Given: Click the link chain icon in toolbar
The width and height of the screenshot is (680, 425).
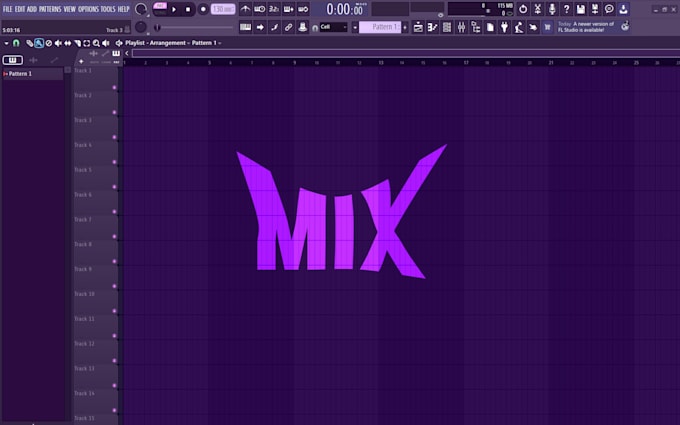Looking at the screenshot, I should click(x=288, y=27).
